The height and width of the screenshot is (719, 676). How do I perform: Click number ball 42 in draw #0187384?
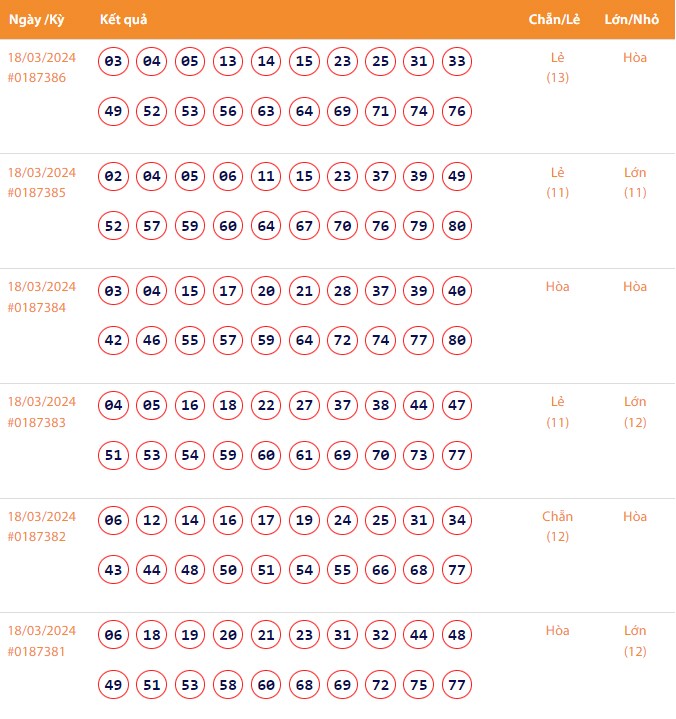coord(113,340)
